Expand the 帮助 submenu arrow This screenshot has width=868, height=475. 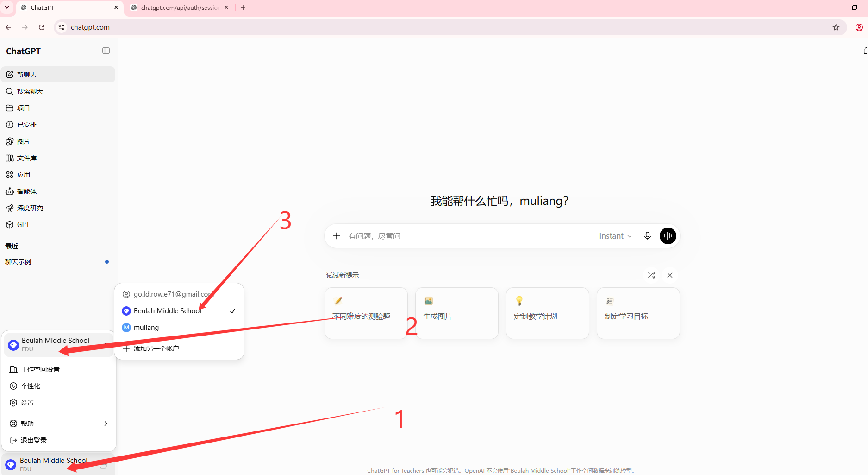tap(106, 424)
